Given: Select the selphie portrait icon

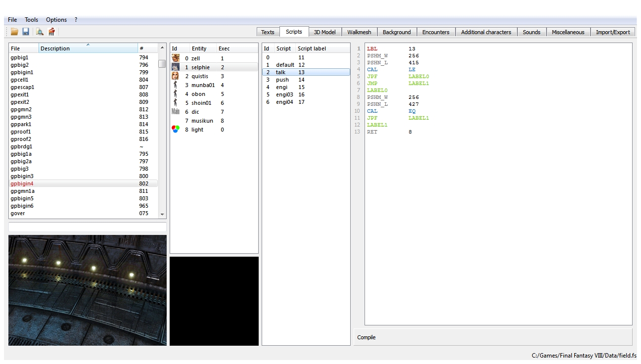Looking at the screenshot, I should click(175, 67).
